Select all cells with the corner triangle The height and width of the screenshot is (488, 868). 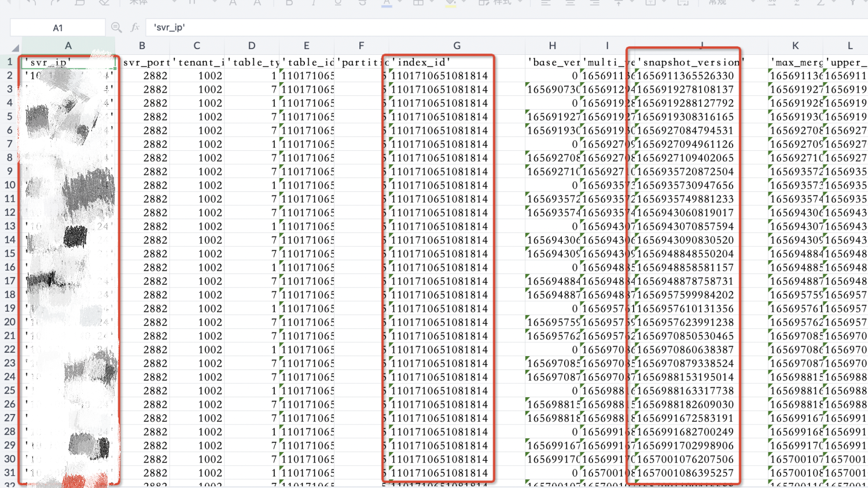click(14, 47)
